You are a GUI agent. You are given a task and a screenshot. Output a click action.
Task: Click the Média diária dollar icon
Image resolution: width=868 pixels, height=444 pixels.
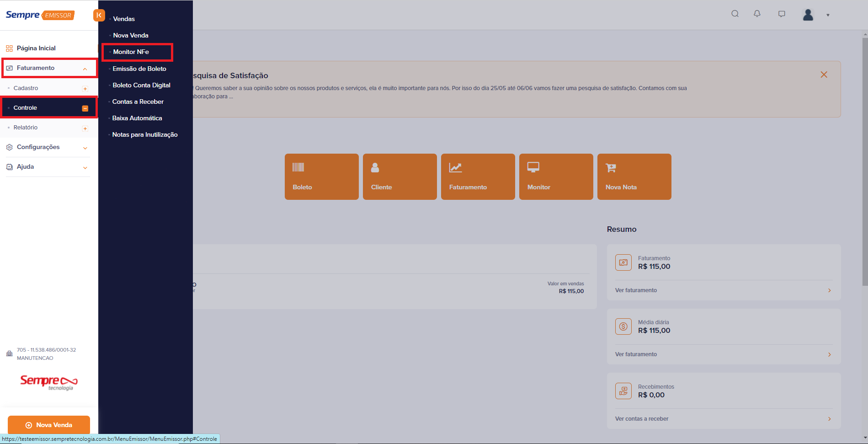pyautogui.click(x=623, y=326)
